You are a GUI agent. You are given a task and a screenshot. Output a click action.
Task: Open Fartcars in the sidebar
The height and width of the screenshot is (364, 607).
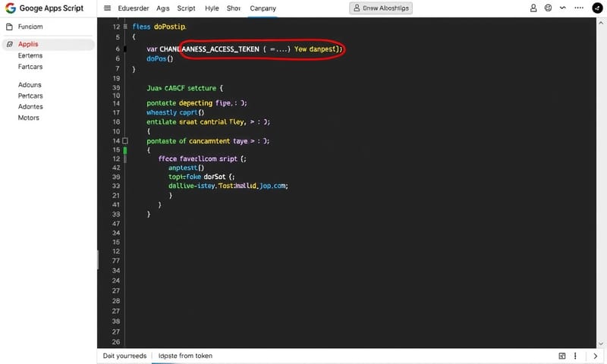tap(30, 67)
